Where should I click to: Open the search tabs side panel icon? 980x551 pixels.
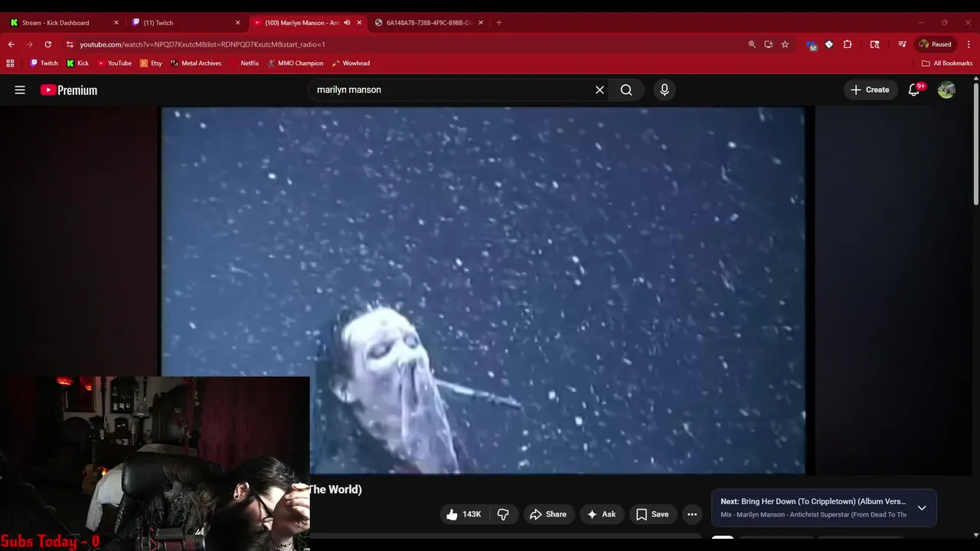point(875,44)
